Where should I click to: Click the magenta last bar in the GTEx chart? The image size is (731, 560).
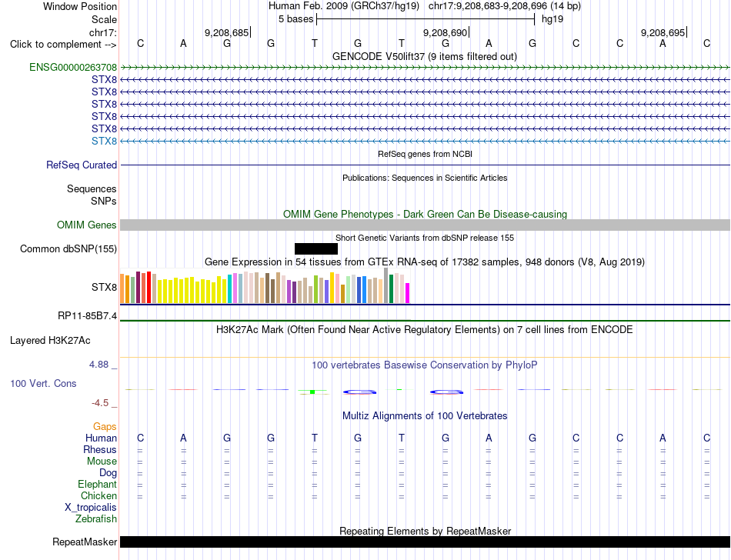(408, 293)
